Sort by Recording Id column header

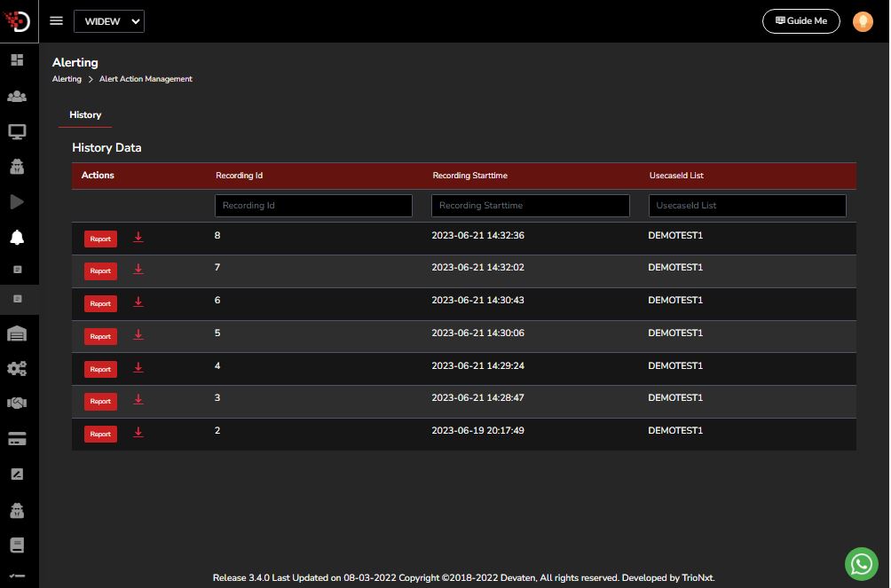pyautogui.click(x=240, y=176)
